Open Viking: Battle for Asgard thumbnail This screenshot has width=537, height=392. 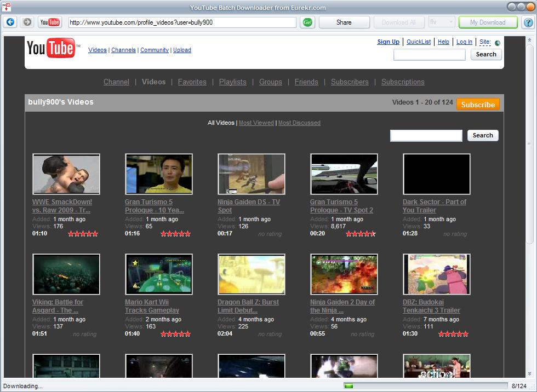click(x=66, y=274)
